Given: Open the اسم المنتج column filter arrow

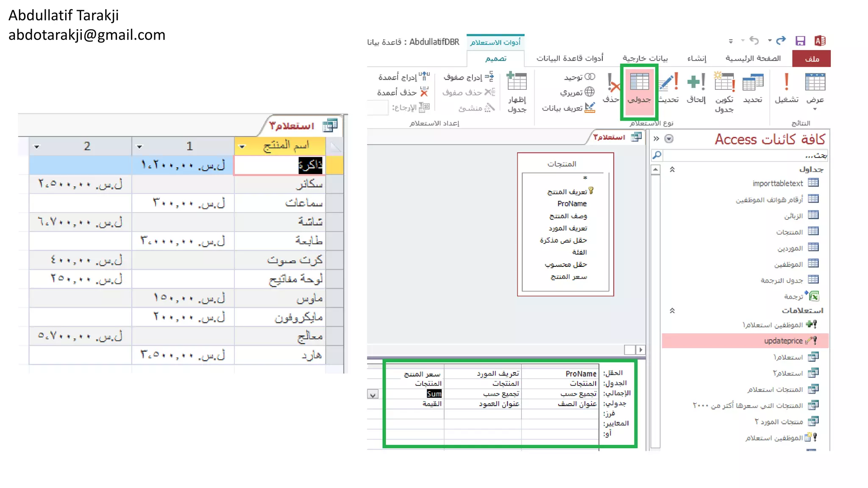Looking at the screenshot, I should click(x=242, y=147).
